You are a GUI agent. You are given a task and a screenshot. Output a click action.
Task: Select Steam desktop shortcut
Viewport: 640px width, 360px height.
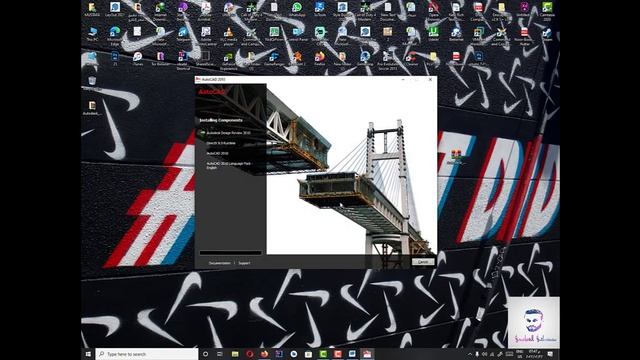(547, 34)
